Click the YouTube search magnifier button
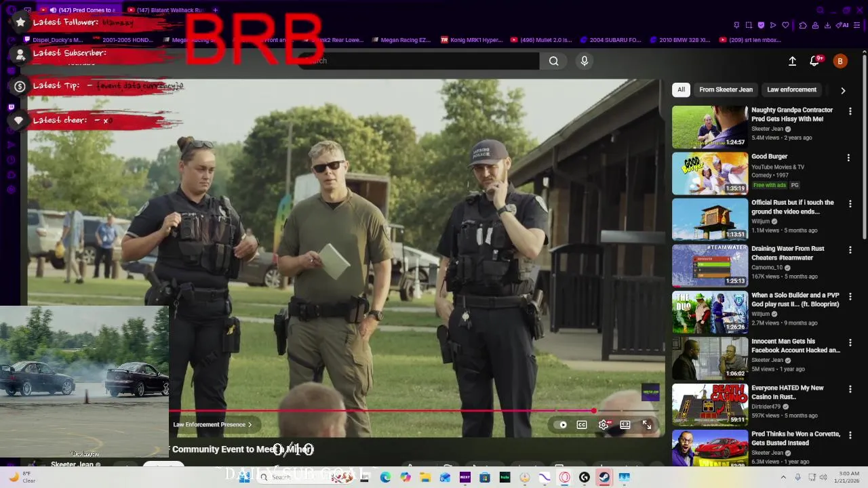Viewport: 868px width, 488px height. coord(554,61)
